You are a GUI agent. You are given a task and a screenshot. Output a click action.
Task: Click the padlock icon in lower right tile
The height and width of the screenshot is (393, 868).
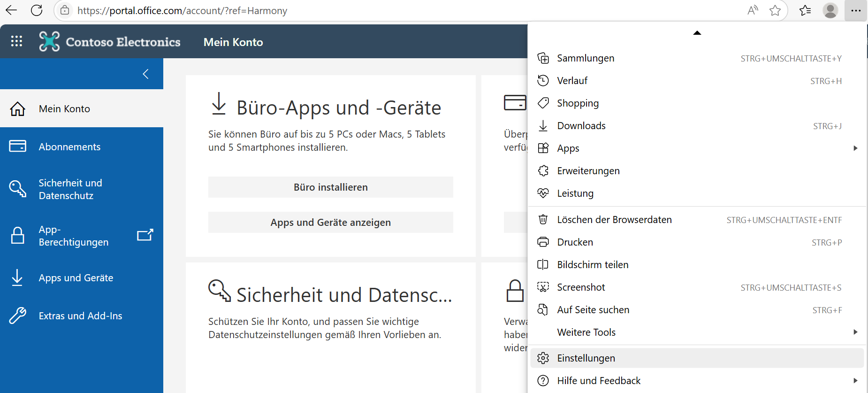coord(515,291)
